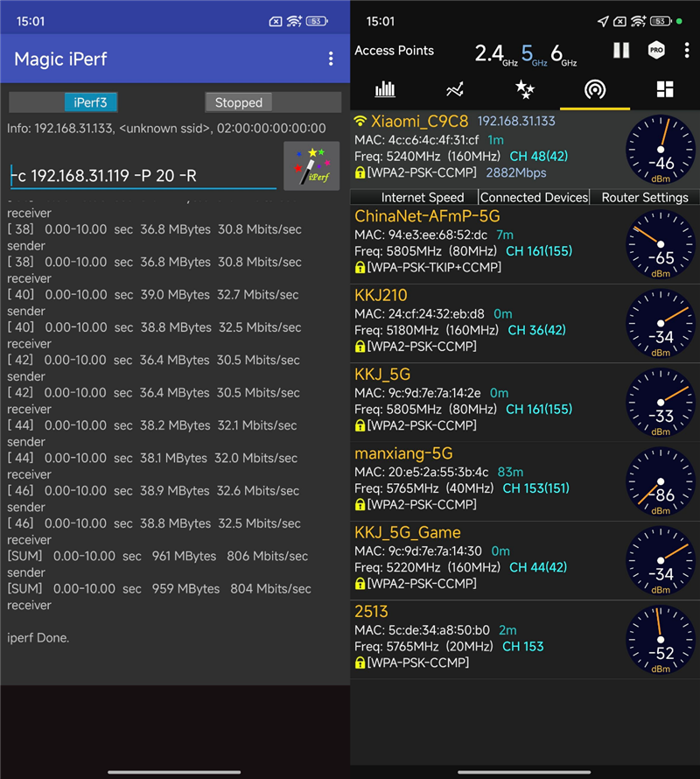Image resolution: width=700 pixels, height=779 pixels.
Task: Open the star channel rating view
Action: point(525,89)
